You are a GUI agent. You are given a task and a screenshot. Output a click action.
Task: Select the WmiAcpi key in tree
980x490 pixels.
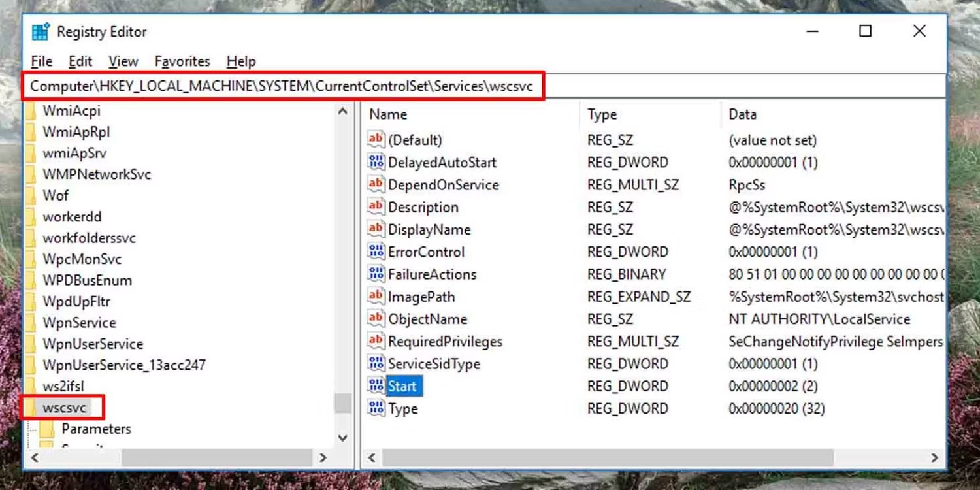[x=72, y=110]
